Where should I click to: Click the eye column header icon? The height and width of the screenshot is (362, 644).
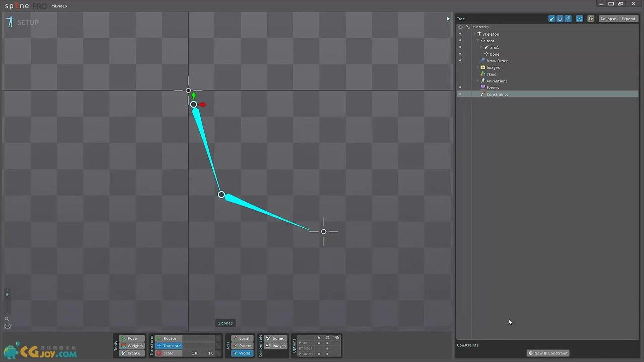coord(460,27)
